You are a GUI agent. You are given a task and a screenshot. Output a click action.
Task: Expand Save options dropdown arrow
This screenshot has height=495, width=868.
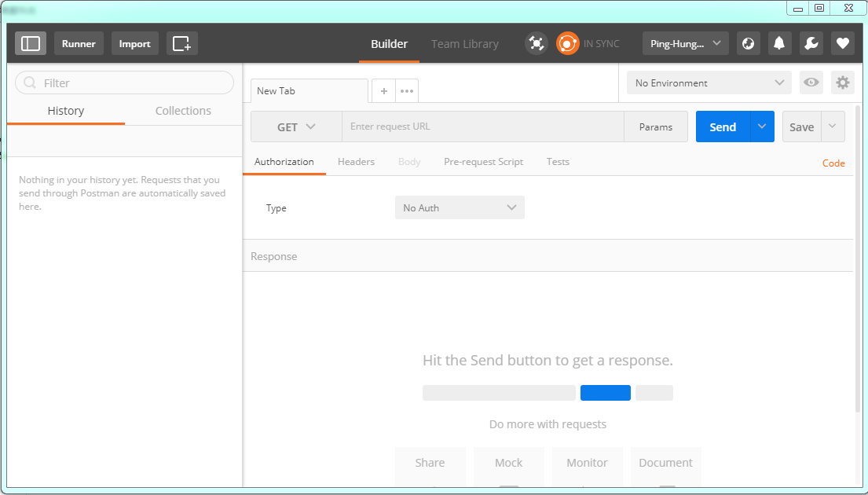(833, 126)
